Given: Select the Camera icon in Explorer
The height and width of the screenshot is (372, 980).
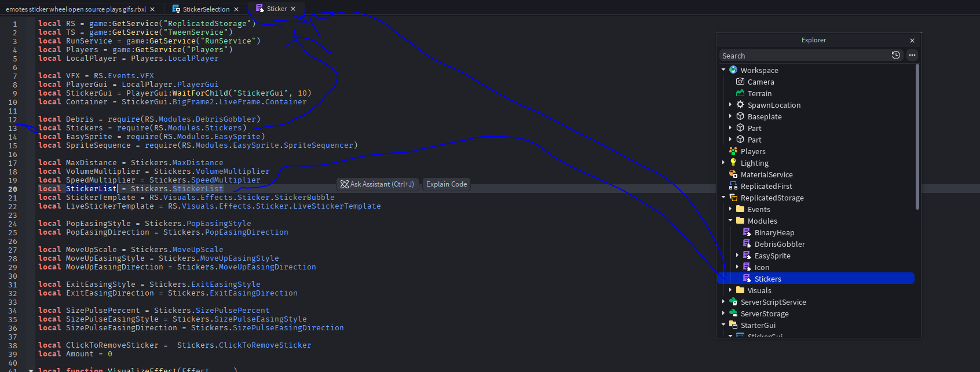Looking at the screenshot, I should pyautogui.click(x=740, y=82).
